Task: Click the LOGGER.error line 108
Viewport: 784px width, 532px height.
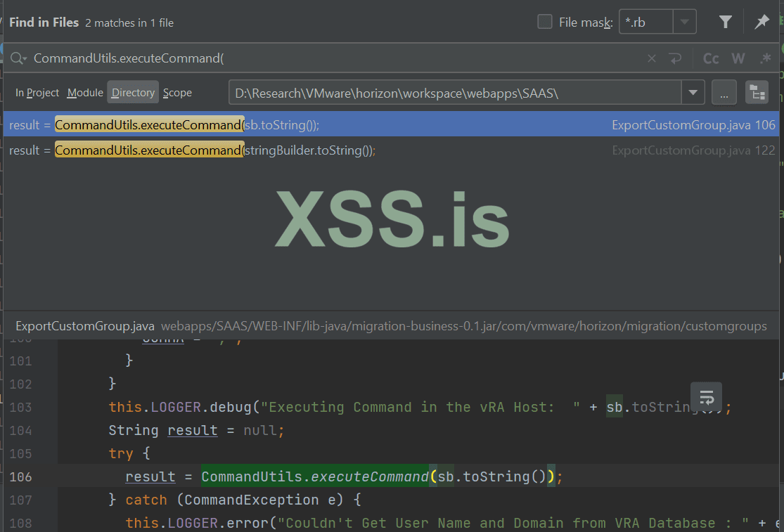Action: pos(453,523)
